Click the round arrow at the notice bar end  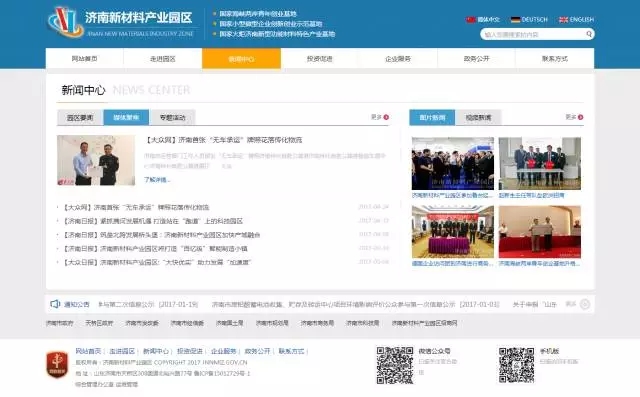[x=585, y=304]
